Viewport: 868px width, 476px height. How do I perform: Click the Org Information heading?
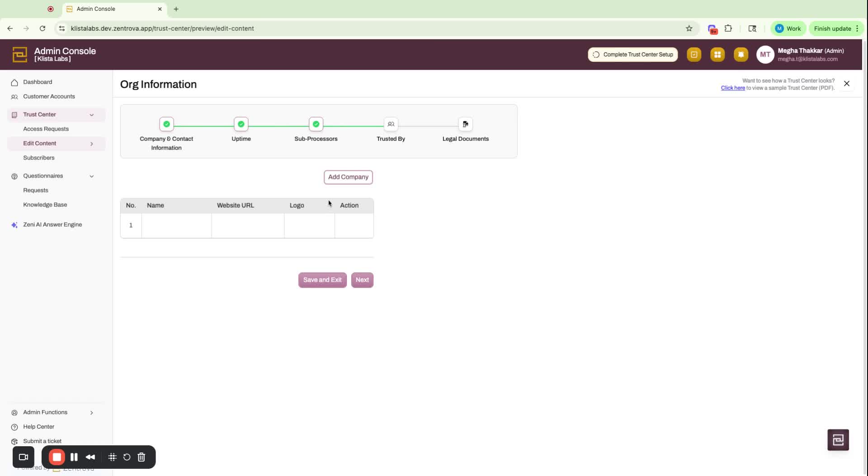point(158,84)
